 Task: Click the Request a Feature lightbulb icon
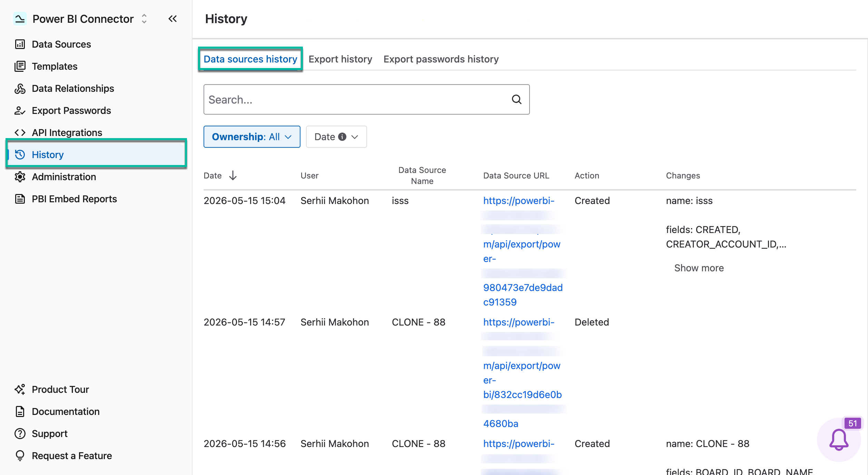(20, 456)
